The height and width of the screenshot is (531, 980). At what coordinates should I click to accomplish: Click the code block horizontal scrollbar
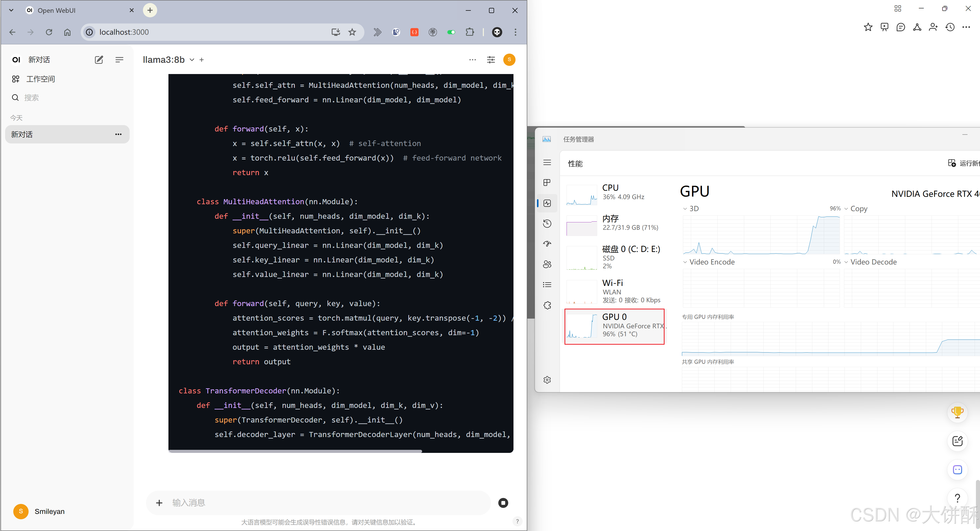tap(295, 451)
